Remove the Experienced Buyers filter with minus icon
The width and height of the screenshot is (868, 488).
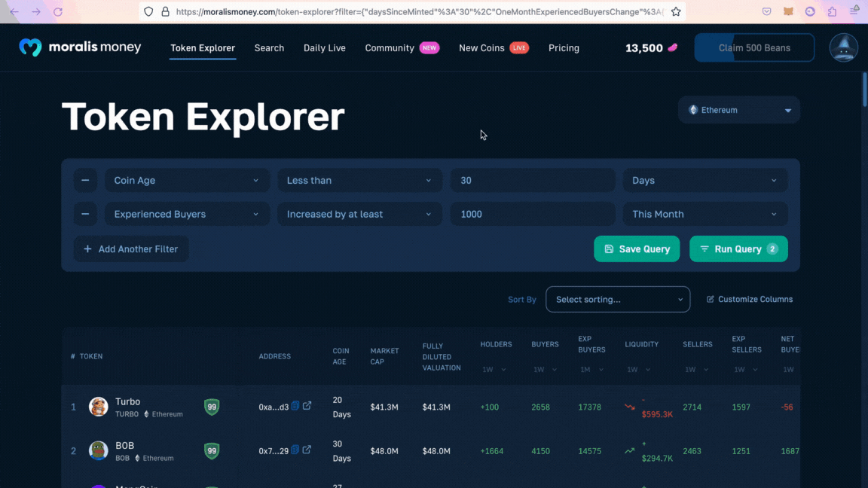(85, 214)
